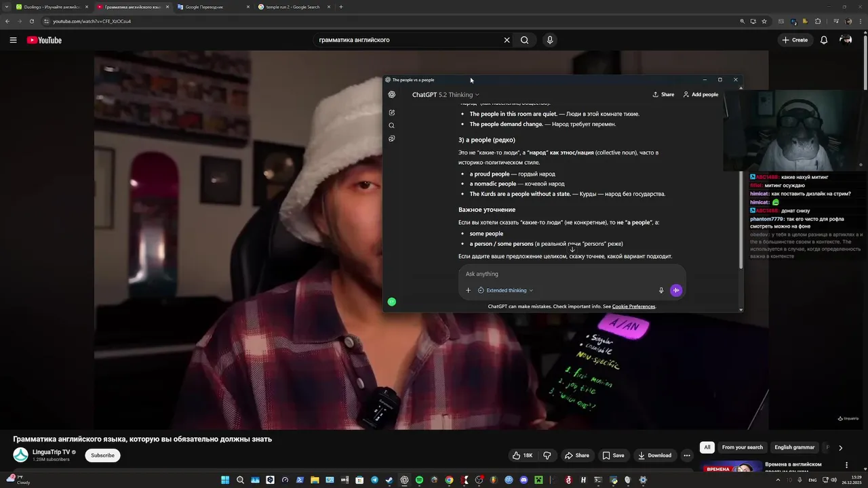
Task: Submit search with the YouTube magnifier button
Action: tap(524, 40)
